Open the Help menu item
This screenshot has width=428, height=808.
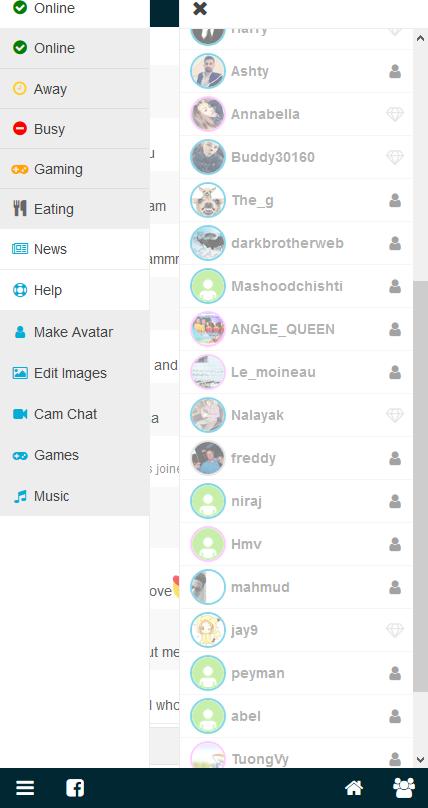point(75,290)
